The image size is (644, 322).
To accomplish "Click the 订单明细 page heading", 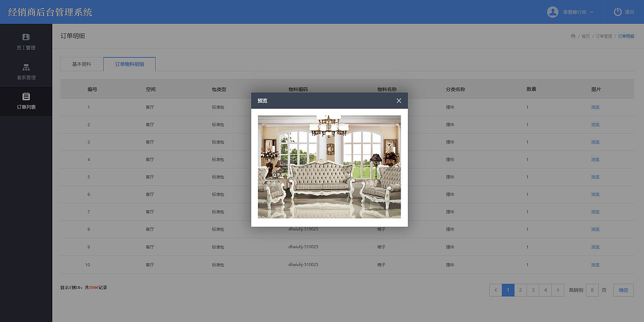I will 72,36.
